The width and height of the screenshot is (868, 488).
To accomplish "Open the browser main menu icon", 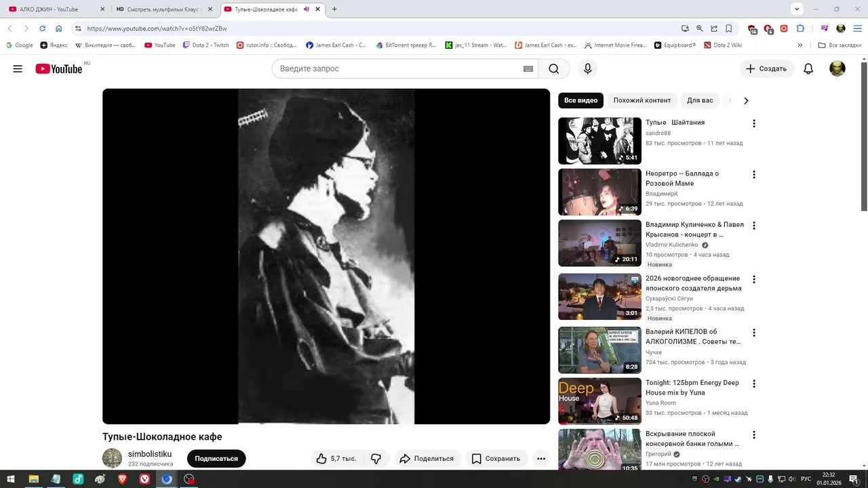I will coord(857,28).
